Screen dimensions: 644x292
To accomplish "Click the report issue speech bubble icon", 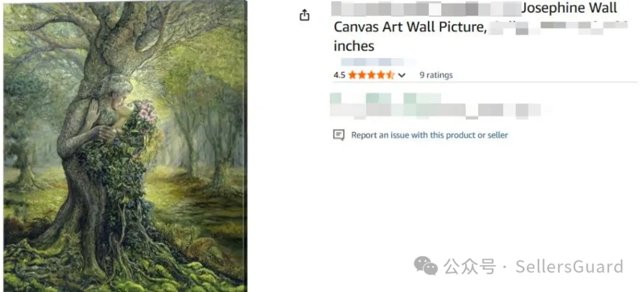I will pyautogui.click(x=339, y=135).
